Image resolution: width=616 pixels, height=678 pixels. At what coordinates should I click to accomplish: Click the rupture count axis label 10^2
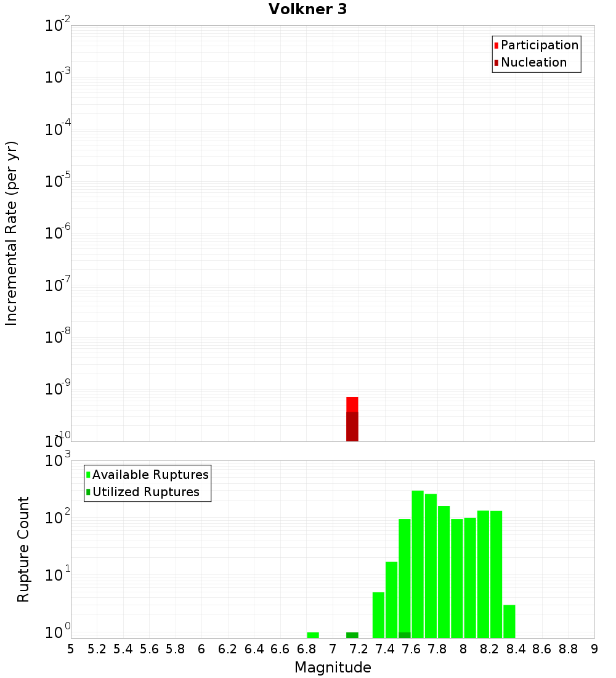(x=57, y=517)
